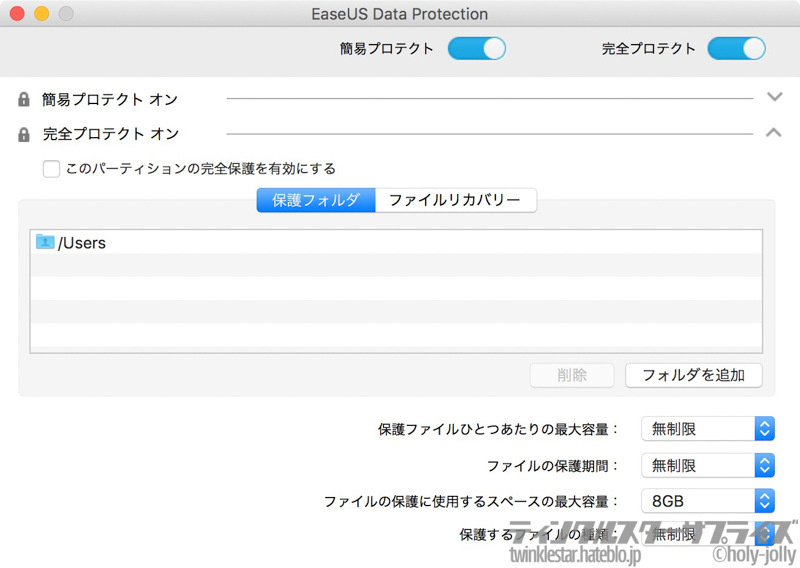Open 保護するファイルの種類 dropdown
The width and height of the screenshot is (800, 568).
coord(708,534)
